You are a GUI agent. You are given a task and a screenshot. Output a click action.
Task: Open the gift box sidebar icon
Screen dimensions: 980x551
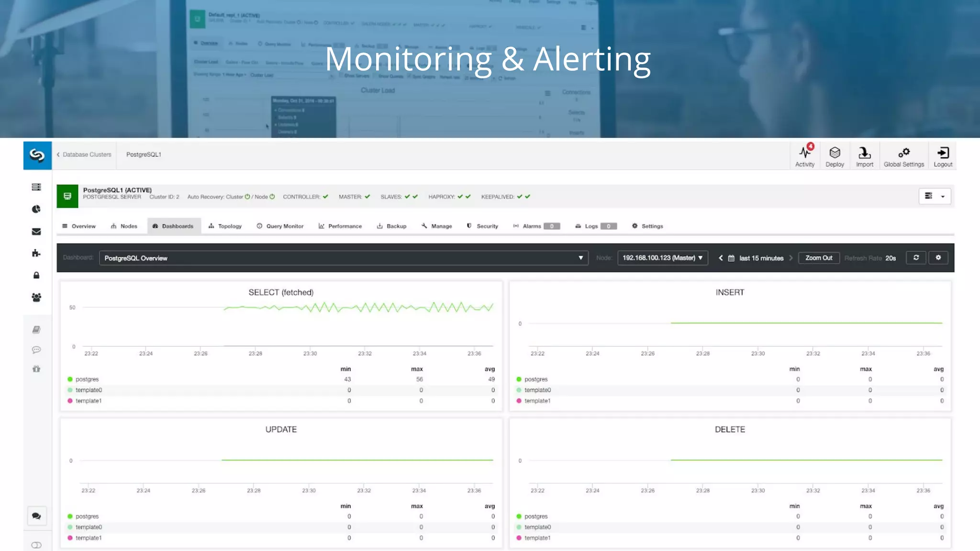tap(36, 369)
